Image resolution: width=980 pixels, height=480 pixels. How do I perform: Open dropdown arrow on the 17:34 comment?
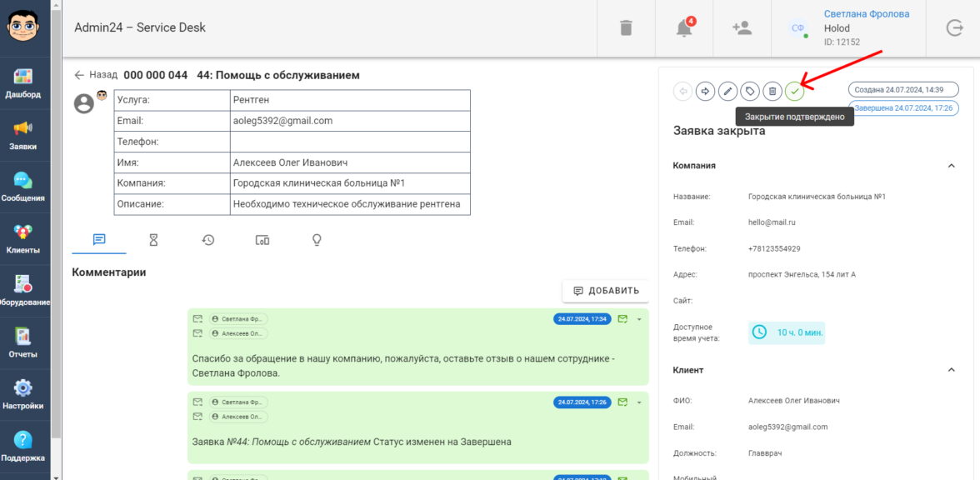point(639,319)
